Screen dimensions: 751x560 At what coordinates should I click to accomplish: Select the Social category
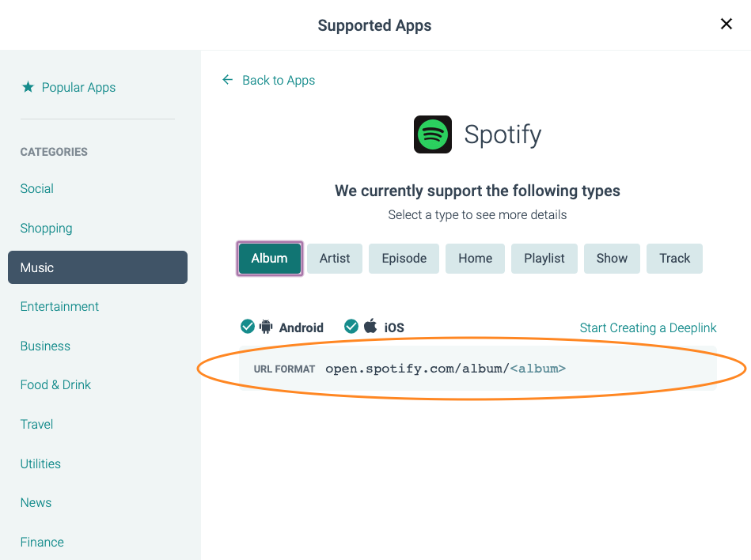pos(37,188)
